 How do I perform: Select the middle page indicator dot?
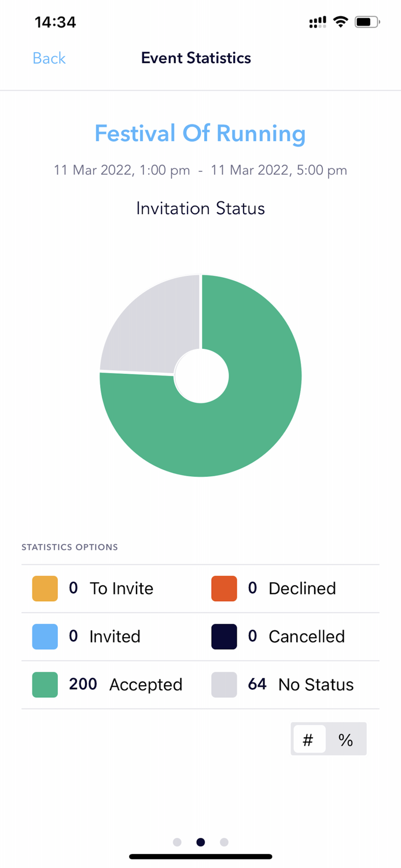point(201,842)
